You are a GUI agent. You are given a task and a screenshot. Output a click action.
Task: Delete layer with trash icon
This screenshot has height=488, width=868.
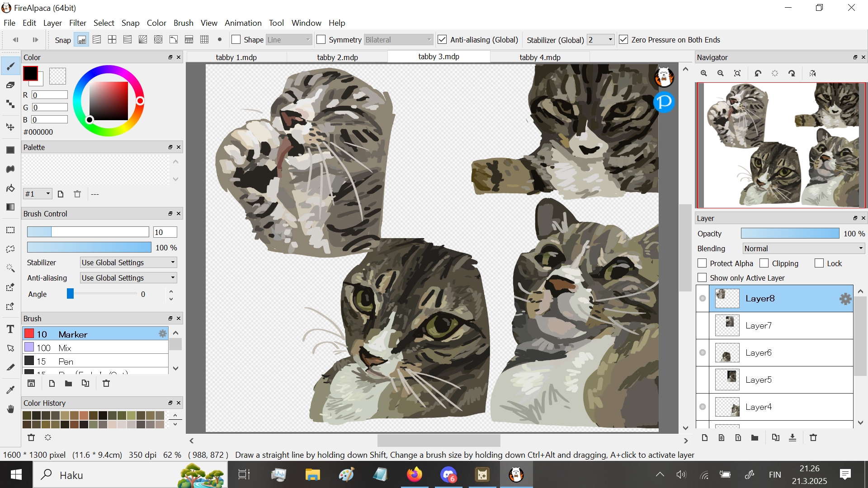click(813, 437)
